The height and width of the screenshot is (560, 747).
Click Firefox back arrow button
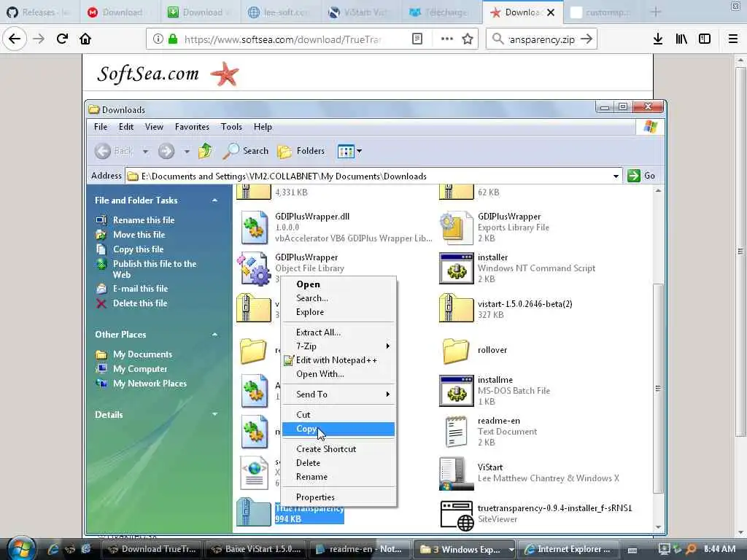tap(15, 39)
